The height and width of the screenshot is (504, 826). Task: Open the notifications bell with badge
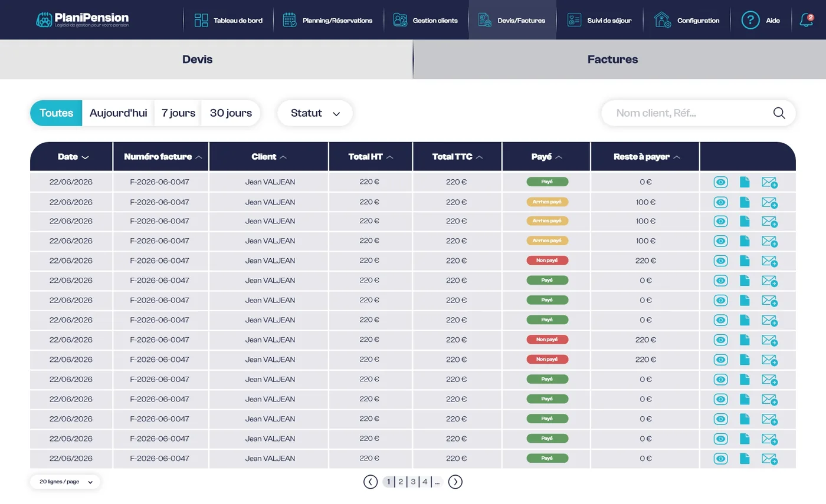pos(806,20)
